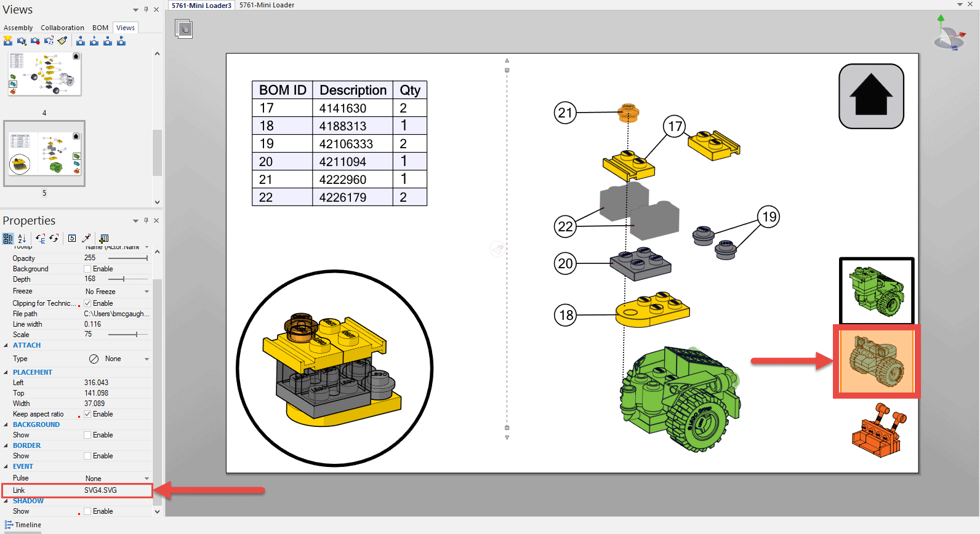This screenshot has width=980, height=534.
Task: Click the home arrow button on the page
Action: (x=871, y=96)
